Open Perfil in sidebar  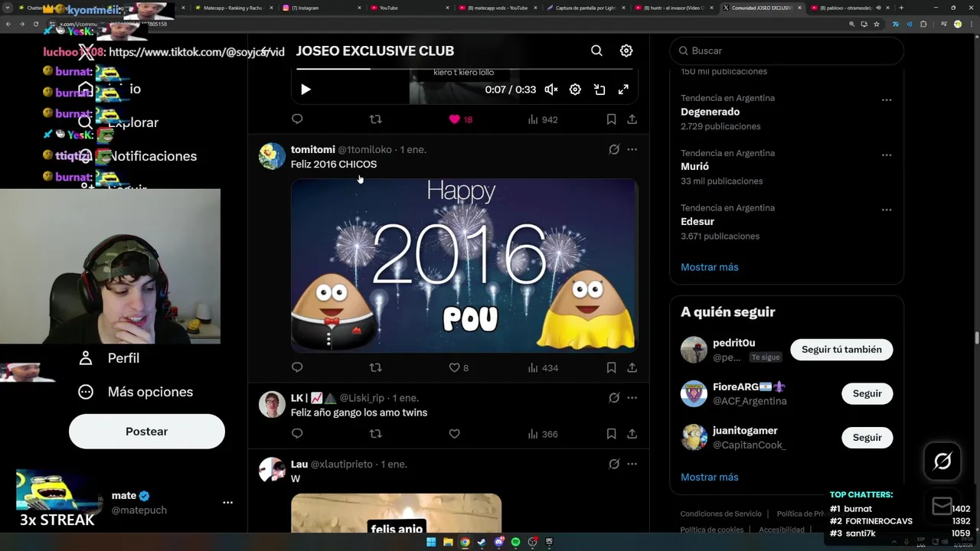109,358
